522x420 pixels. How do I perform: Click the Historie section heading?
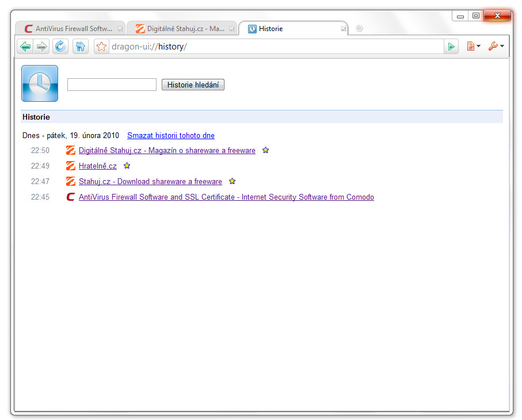pos(36,117)
